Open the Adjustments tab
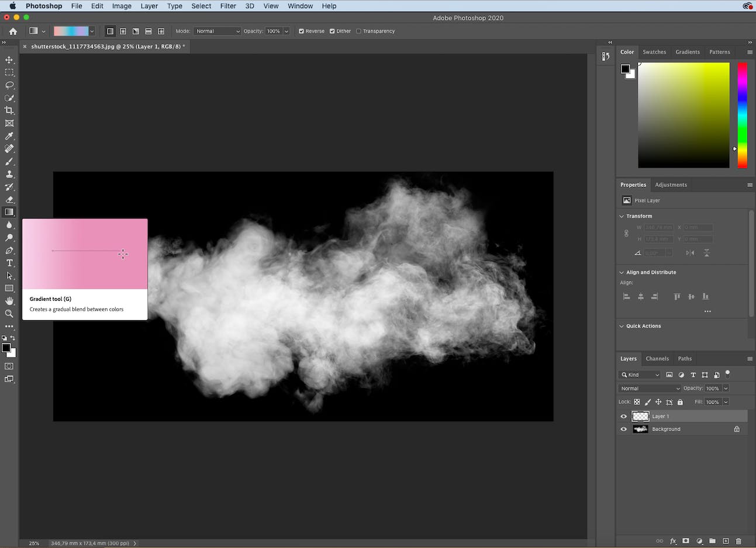756x548 pixels. coord(671,185)
